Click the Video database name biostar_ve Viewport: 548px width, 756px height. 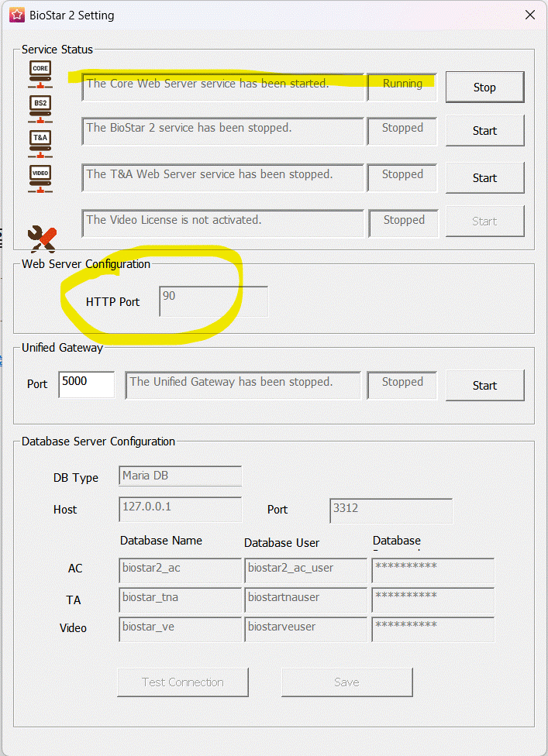tap(180, 629)
